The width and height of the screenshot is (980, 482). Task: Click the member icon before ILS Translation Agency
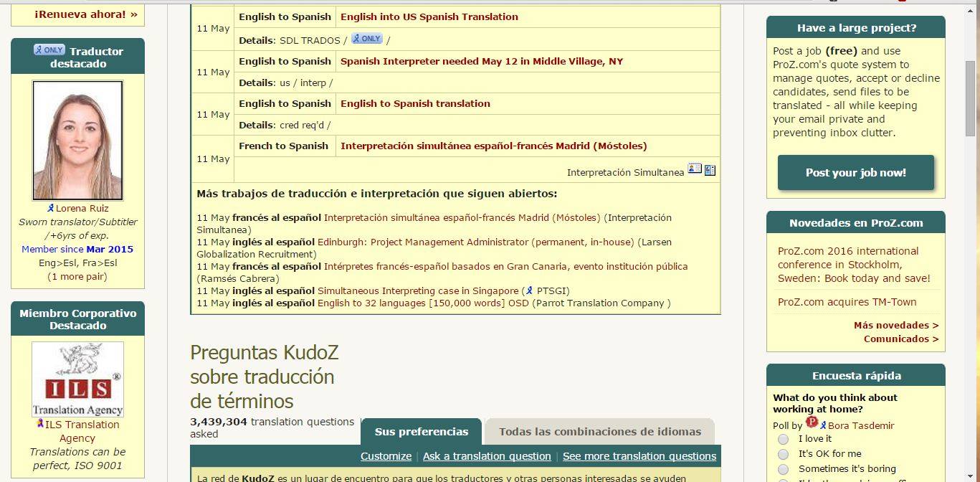[40, 424]
